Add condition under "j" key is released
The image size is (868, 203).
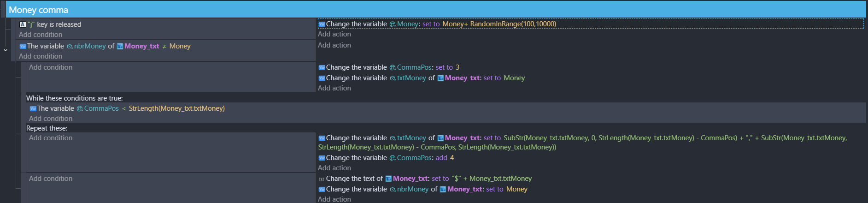point(41,35)
